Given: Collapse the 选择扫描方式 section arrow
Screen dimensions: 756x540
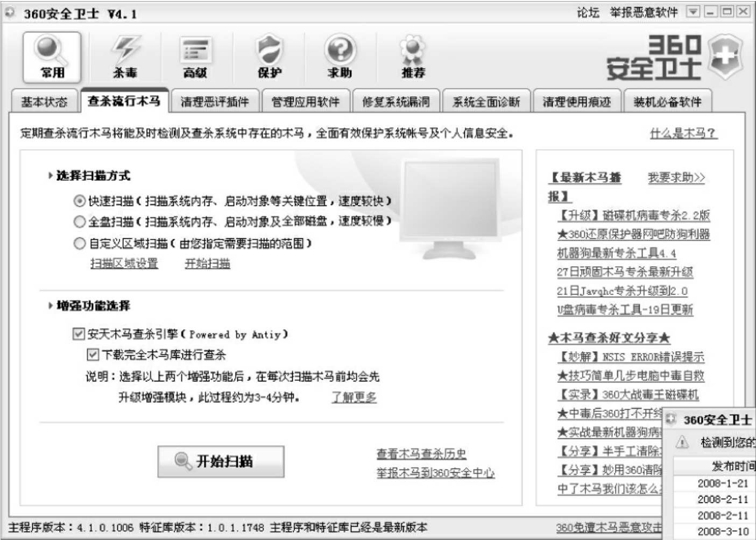Looking at the screenshot, I should click(51, 175).
